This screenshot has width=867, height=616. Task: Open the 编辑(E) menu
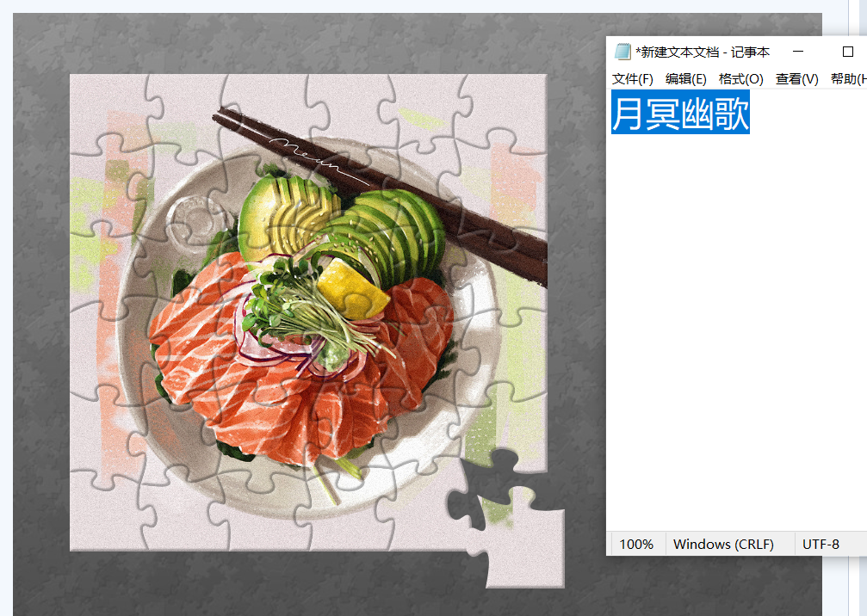point(685,79)
